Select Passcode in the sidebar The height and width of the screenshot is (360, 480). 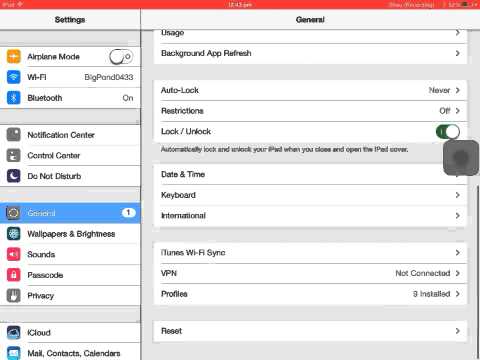coord(70,275)
